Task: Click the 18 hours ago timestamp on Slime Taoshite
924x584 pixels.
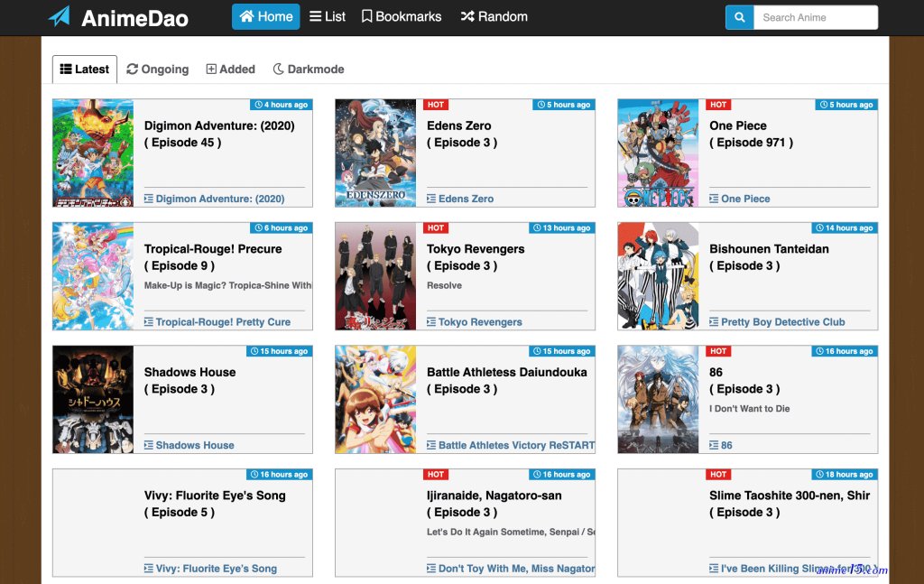Action: 845,475
